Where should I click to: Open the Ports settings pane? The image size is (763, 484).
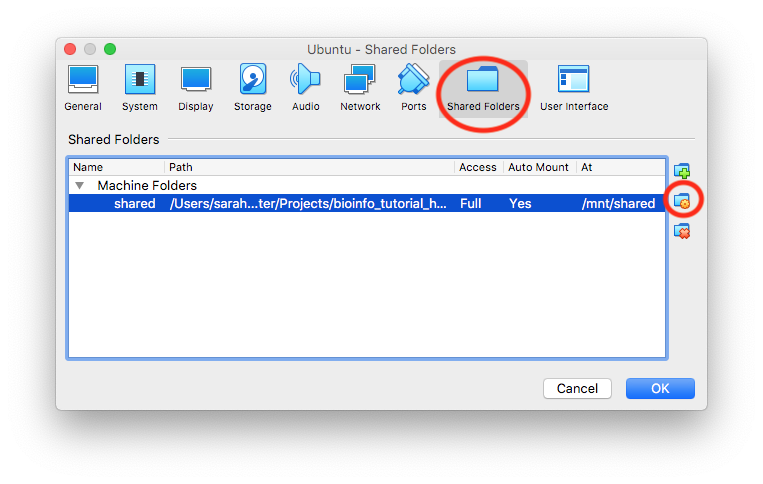(x=414, y=88)
